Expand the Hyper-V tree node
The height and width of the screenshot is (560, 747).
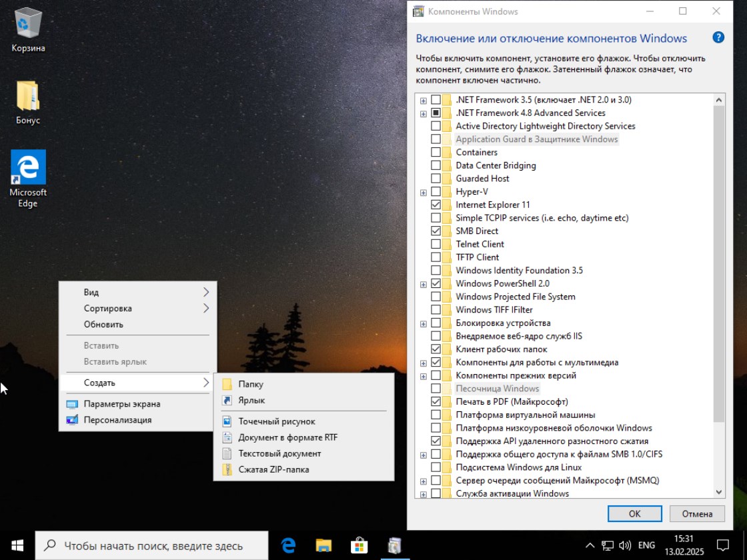(423, 192)
